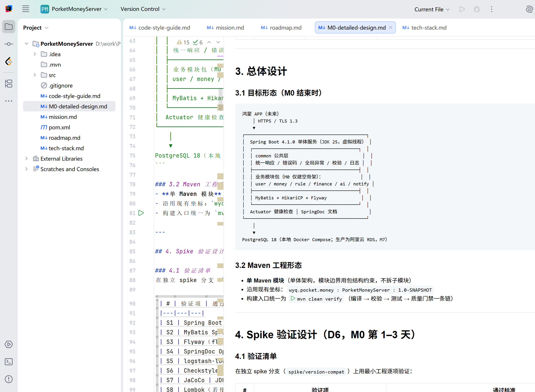
Task: Open the Version Control dropdown
Action: [x=143, y=9]
